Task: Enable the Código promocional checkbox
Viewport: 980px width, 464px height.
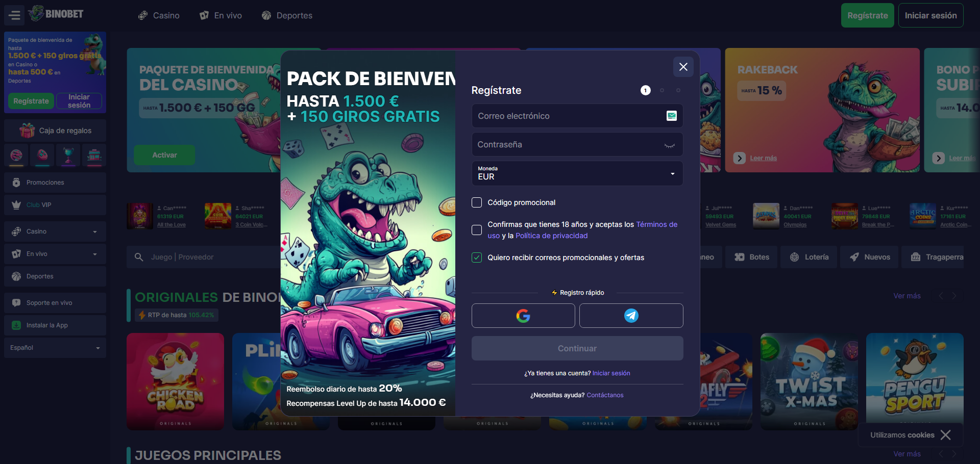Action: [477, 202]
